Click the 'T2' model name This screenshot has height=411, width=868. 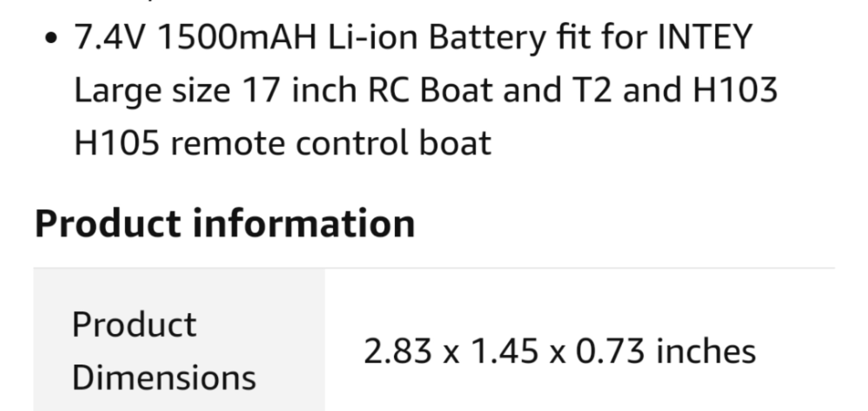(592, 90)
